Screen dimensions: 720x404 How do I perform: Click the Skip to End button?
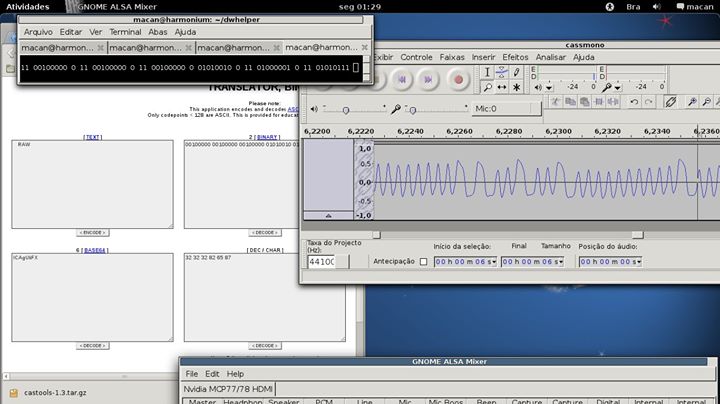(x=430, y=78)
